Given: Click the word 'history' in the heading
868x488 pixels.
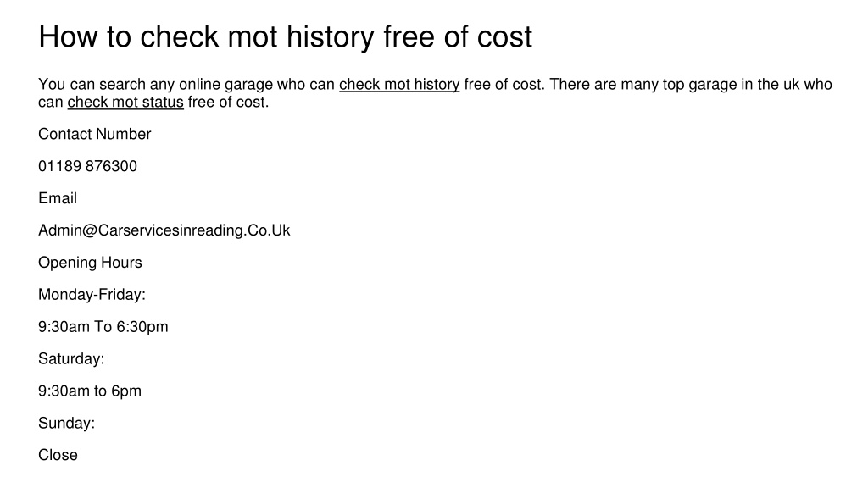Looking at the screenshot, I should click(x=331, y=37).
